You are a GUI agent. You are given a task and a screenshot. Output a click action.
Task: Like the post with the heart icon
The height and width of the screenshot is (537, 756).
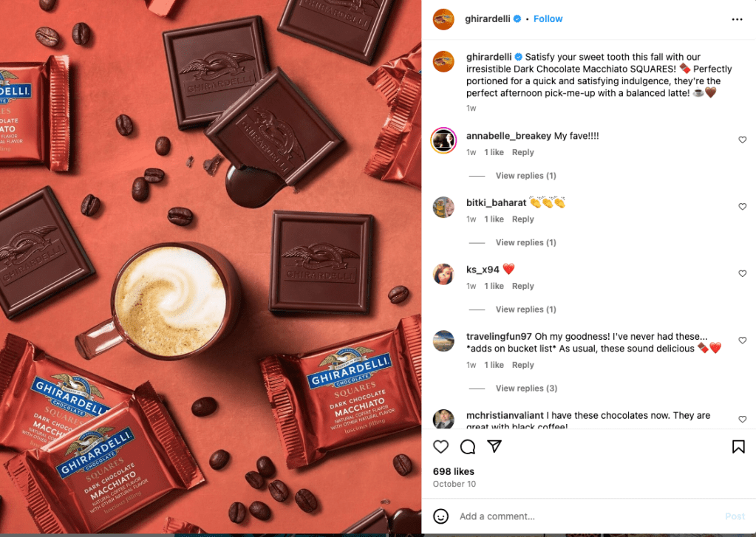[440, 447]
